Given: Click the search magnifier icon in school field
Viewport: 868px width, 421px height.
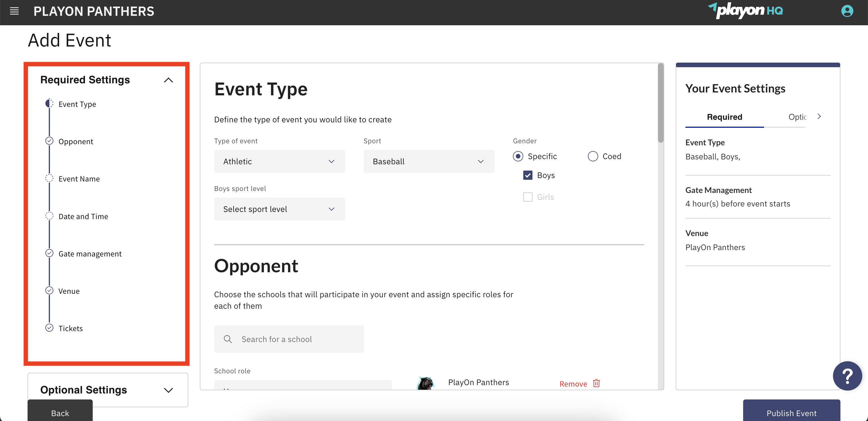Looking at the screenshot, I should tap(228, 339).
